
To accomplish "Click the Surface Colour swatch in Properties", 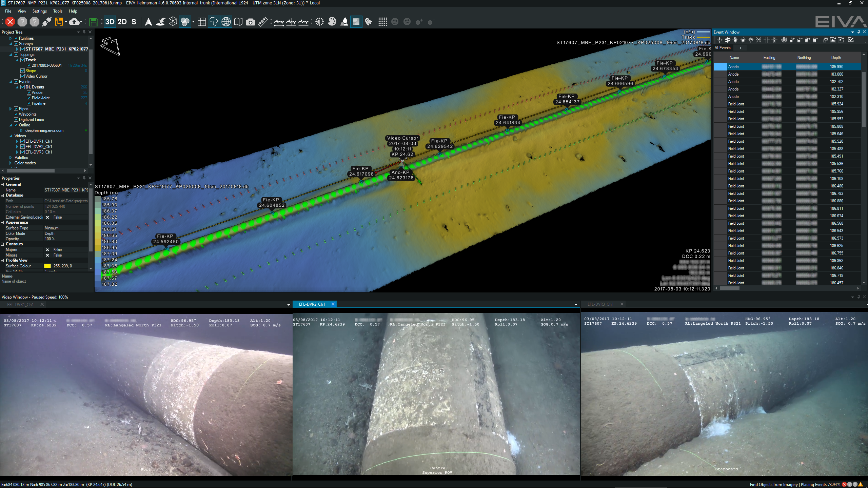I will [x=47, y=266].
